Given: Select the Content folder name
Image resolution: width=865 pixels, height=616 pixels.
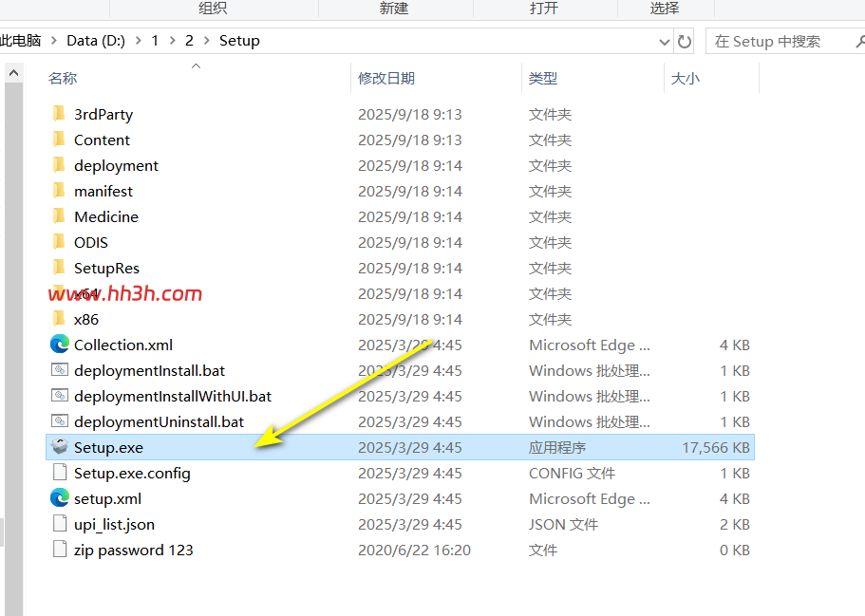Looking at the screenshot, I should [x=102, y=140].
